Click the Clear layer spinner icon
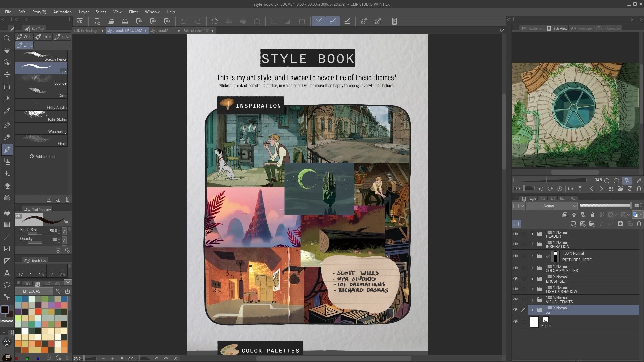 point(215,21)
